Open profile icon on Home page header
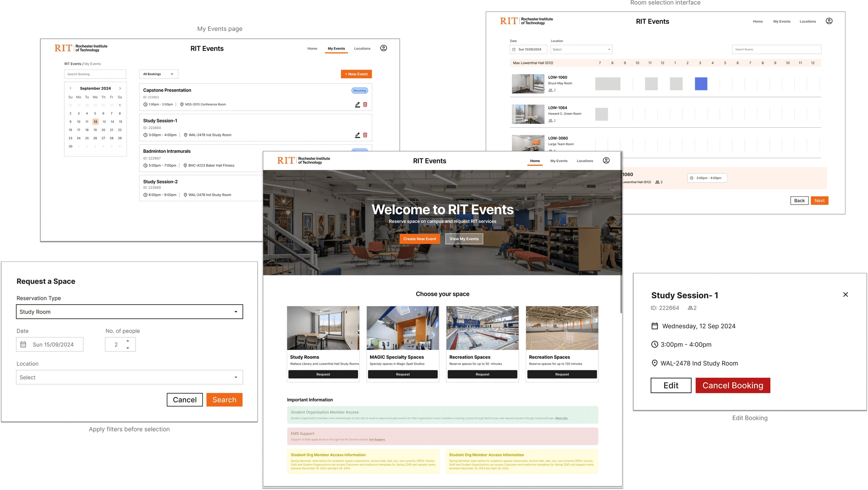 tap(606, 160)
